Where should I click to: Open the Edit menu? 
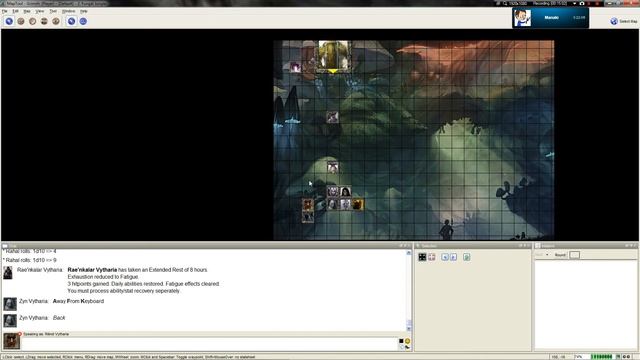[x=16, y=11]
